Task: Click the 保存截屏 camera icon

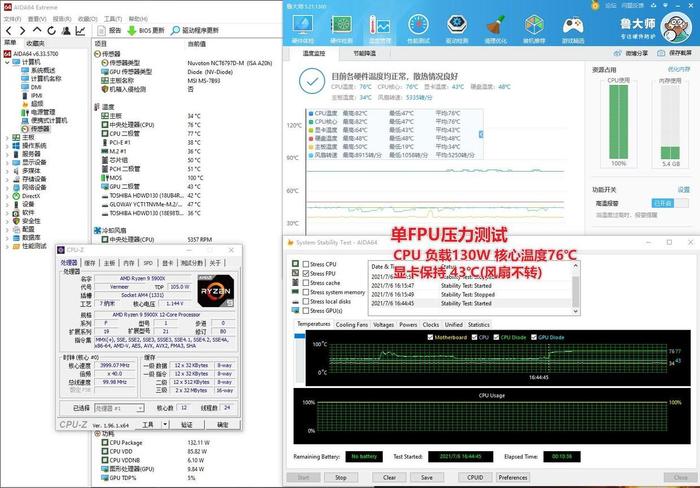Action: [x=661, y=53]
